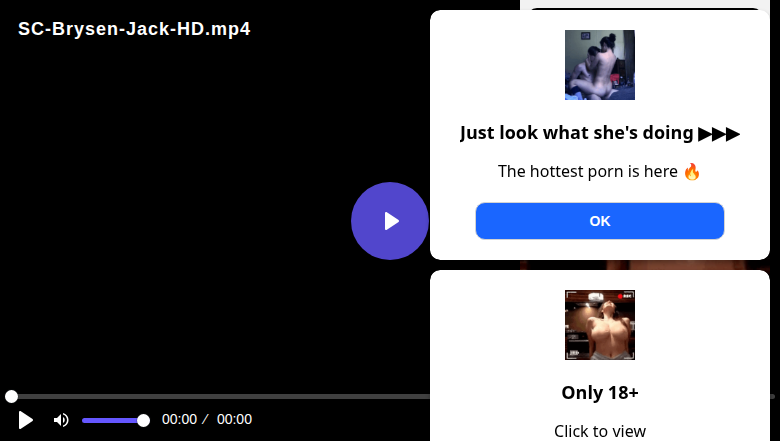Click the "Just look what she's doing" headline
The height and width of the screenshot is (441, 780).
tap(577, 133)
